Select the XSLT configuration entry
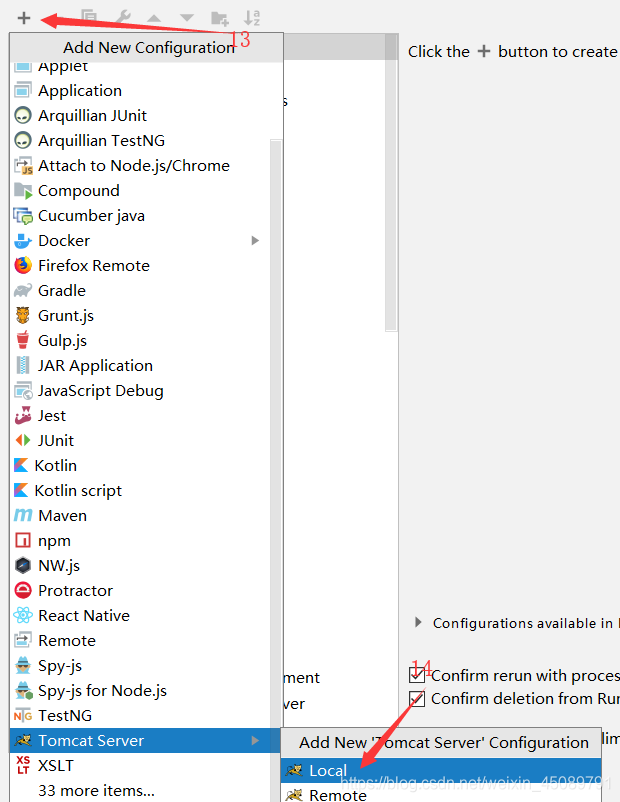 tap(141, 766)
